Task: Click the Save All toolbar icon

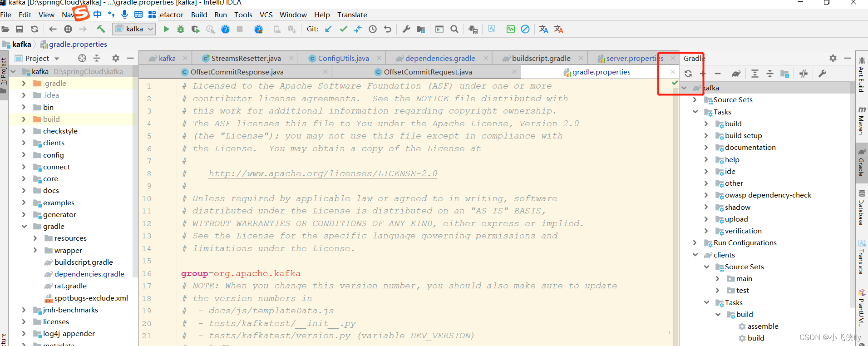Action: click(x=20, y=29)
